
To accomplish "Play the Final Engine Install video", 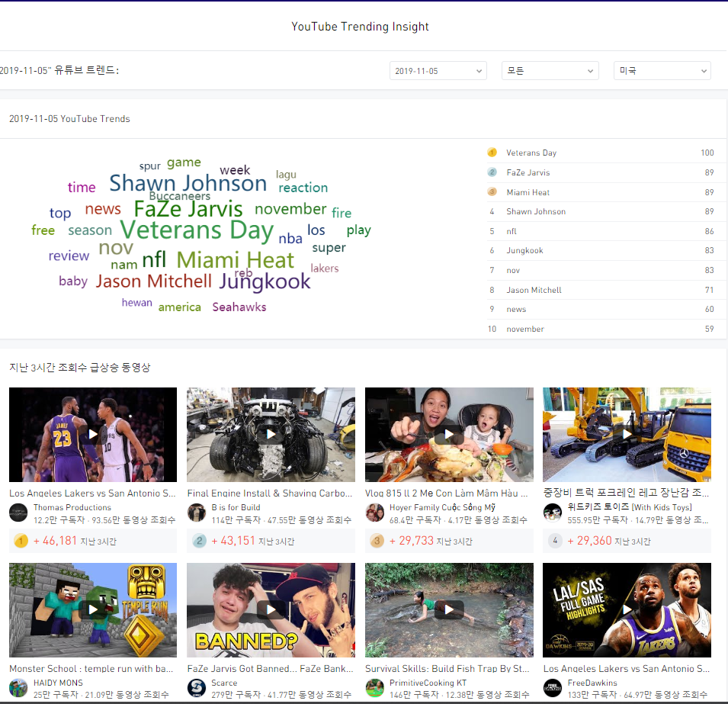I will tap(271, 435).
